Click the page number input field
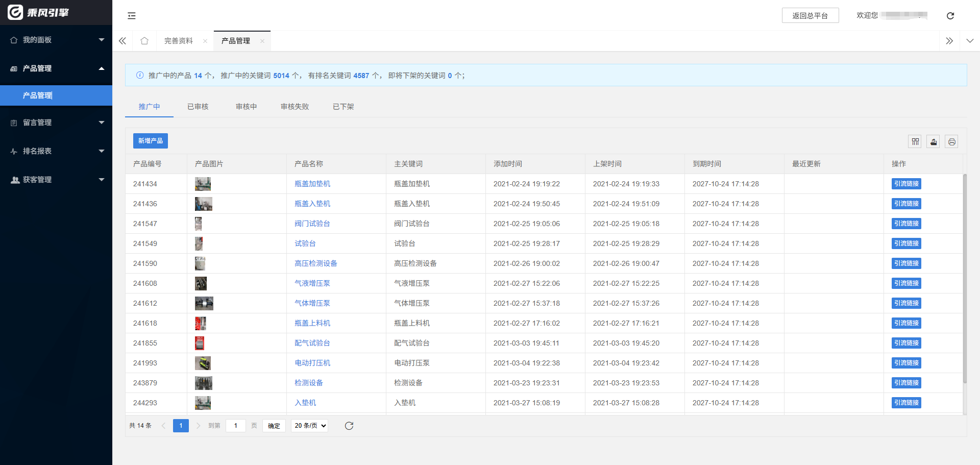 click(236, 426)
